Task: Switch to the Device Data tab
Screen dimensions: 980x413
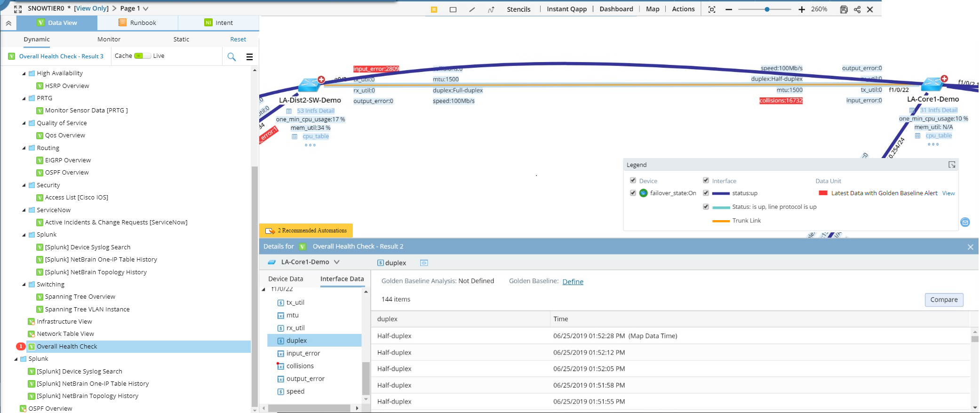Action: coord(286,279)
